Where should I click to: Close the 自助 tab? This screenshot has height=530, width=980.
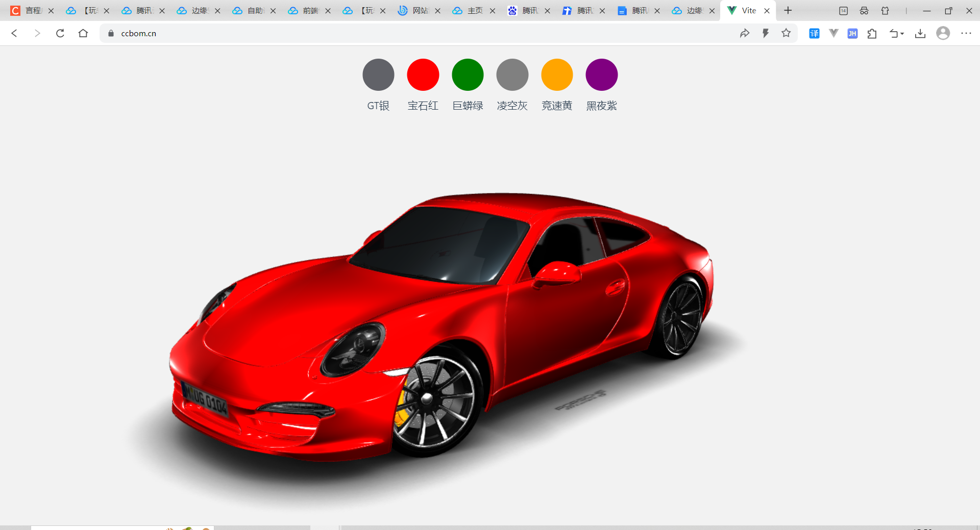pos(273,11)
